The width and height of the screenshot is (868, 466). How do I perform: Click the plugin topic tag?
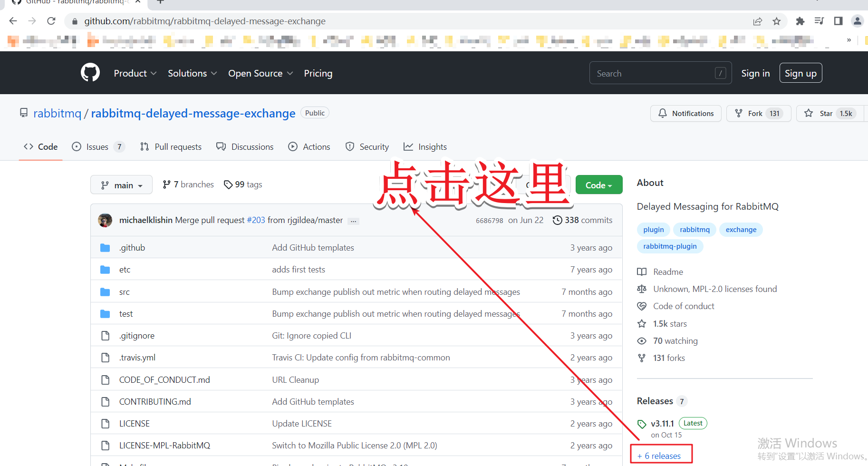coord(654,230)
